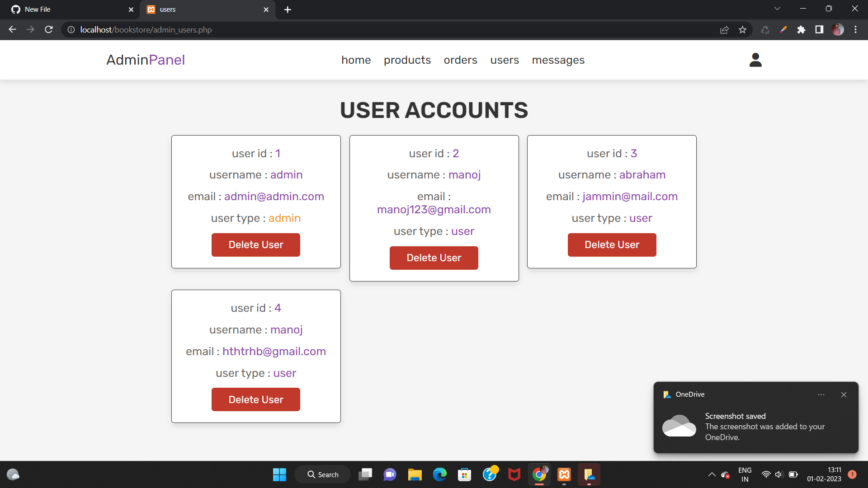The height and width of the screenshot is (488, 868).
Task: Open users in the navigation bar
Action: (505, 60)
